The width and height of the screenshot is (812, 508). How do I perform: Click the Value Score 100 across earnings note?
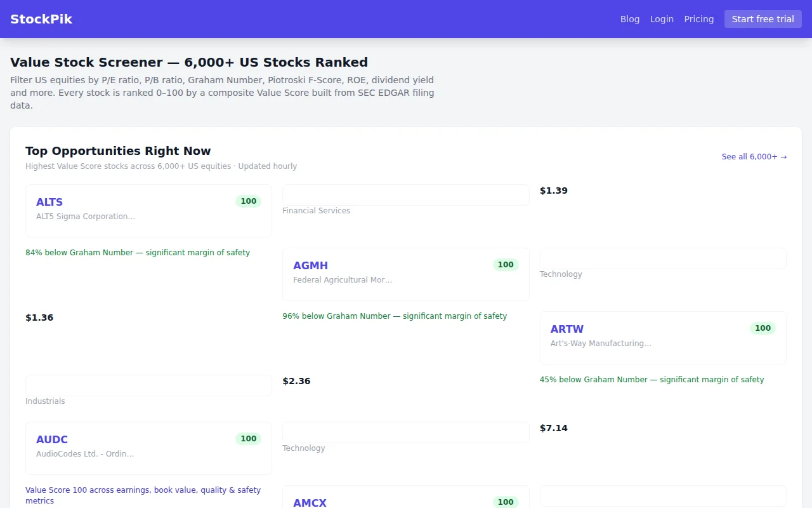[x=143, y=495]
